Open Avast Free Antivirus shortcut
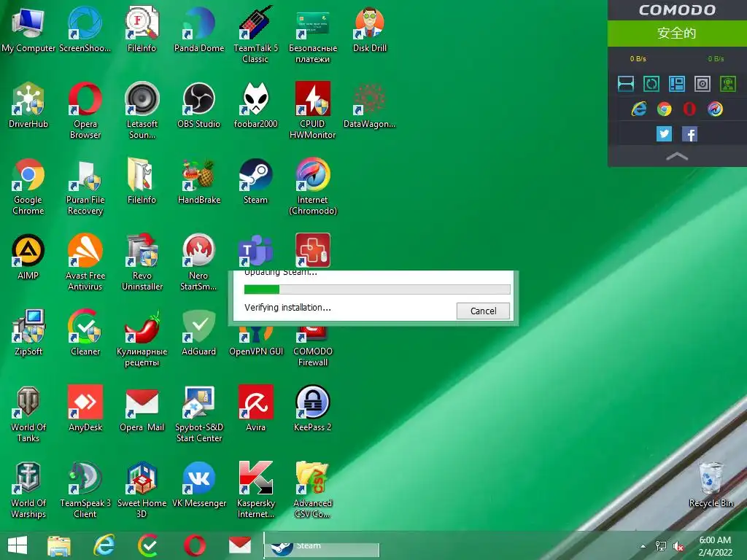 tap(85, 262)
